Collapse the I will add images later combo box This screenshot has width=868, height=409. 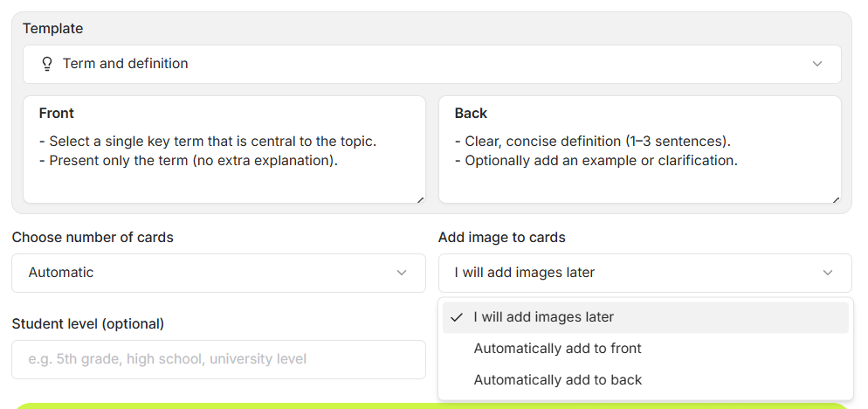(645, 273)
